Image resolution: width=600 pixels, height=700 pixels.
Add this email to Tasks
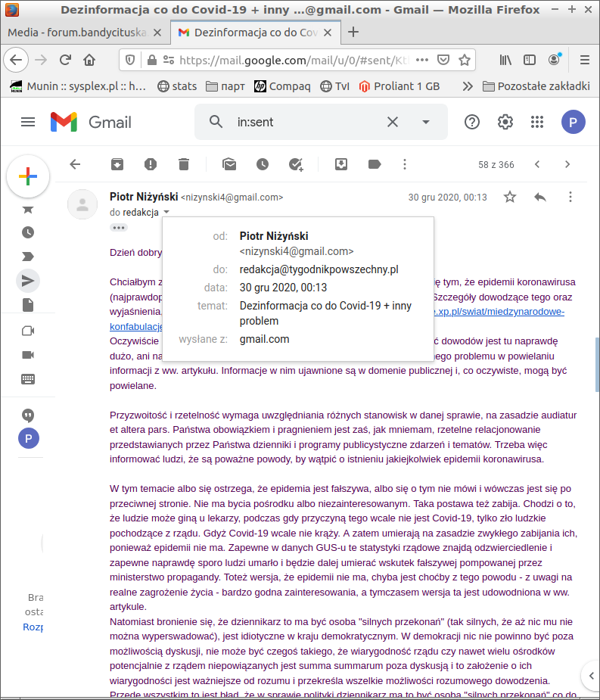[x=296, y=164]
